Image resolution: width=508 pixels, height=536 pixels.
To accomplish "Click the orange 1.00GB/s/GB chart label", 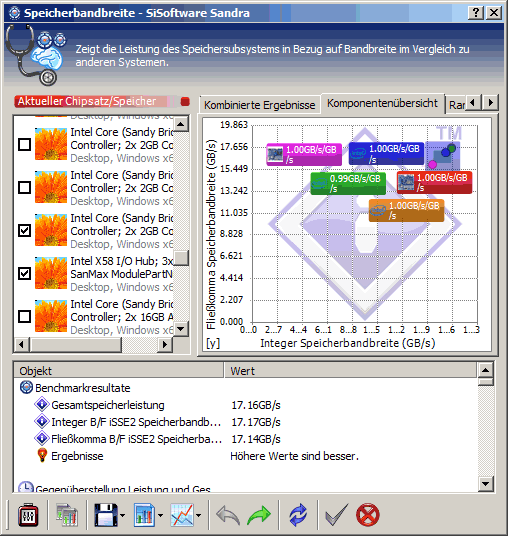I will click(x=406, y=211).
